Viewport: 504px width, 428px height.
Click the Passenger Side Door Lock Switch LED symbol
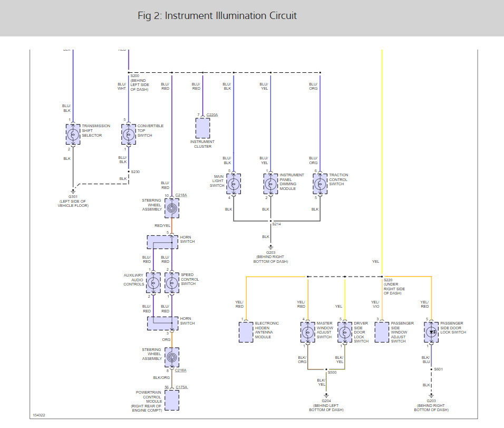pyautogui.click(x=431, y=332)
